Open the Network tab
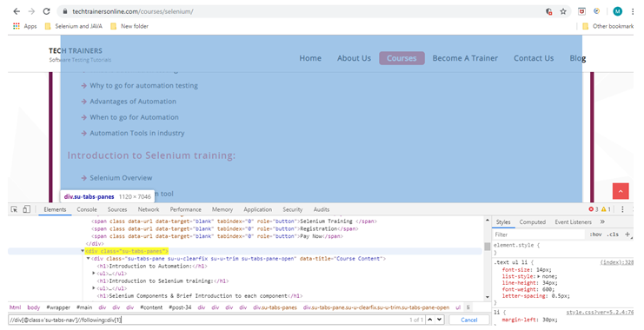This screenshot has width=644, height=330. pos(149,209)
